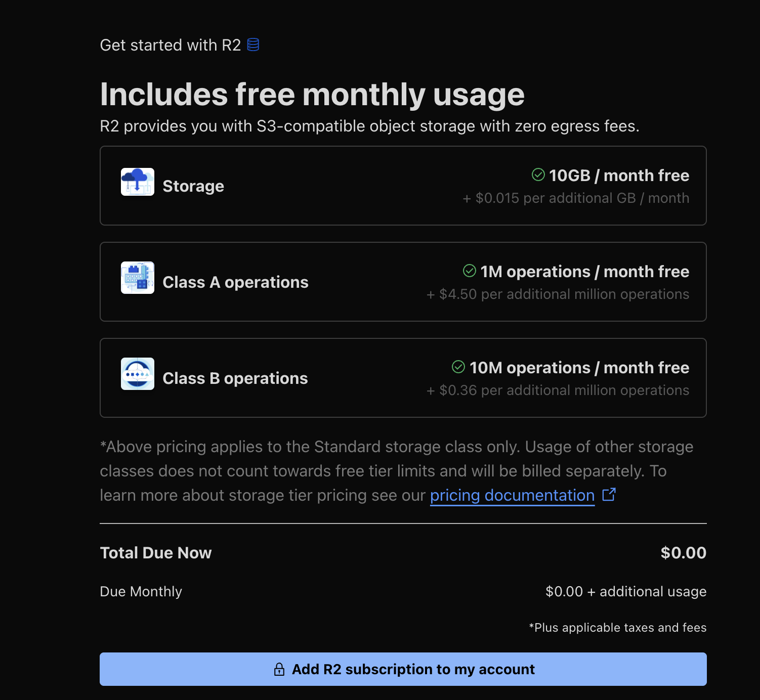Click the Storage cloud icon
Viewport: 760px width, 700px height.
(x=138, y=182)
